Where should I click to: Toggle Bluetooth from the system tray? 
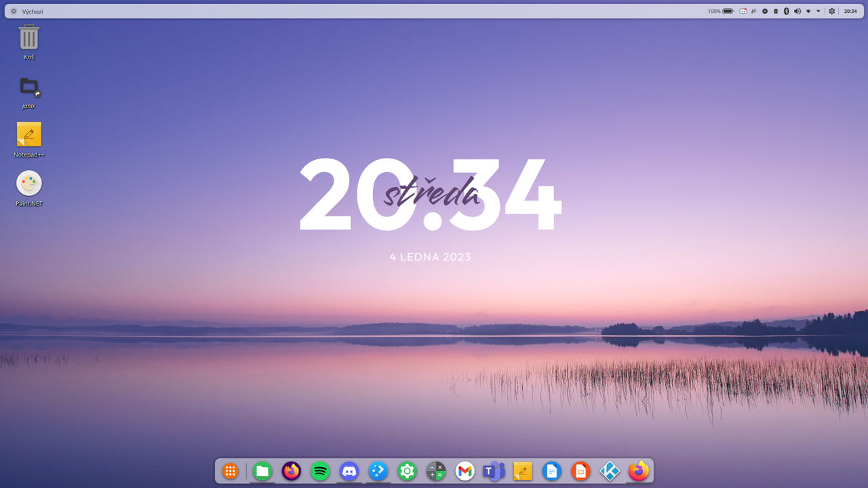(787, 11)
